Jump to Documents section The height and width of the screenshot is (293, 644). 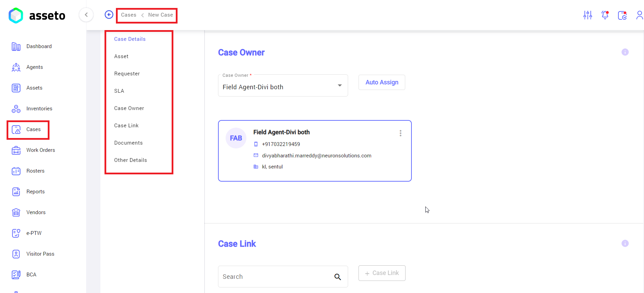coord(128,143)
